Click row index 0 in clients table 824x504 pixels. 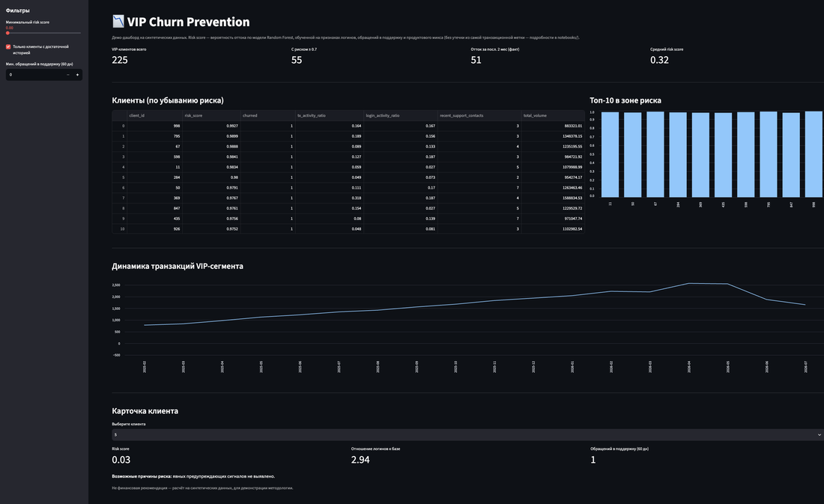(120, 126)
